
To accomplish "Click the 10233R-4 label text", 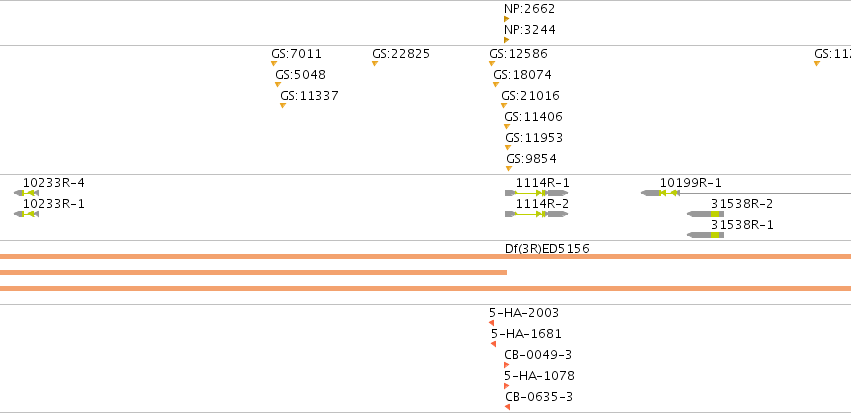I will [x=54, y=183].
